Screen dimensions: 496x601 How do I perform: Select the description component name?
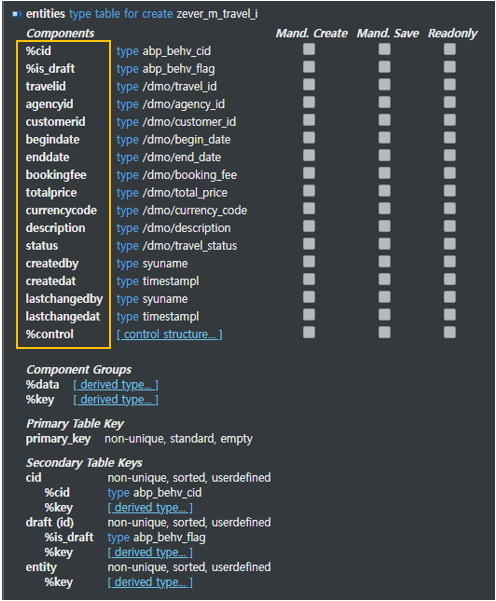coord(56,228)
